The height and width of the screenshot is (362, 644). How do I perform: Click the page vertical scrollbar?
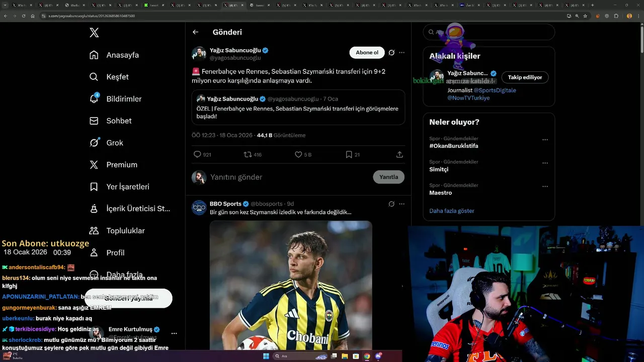coord(641,40)
